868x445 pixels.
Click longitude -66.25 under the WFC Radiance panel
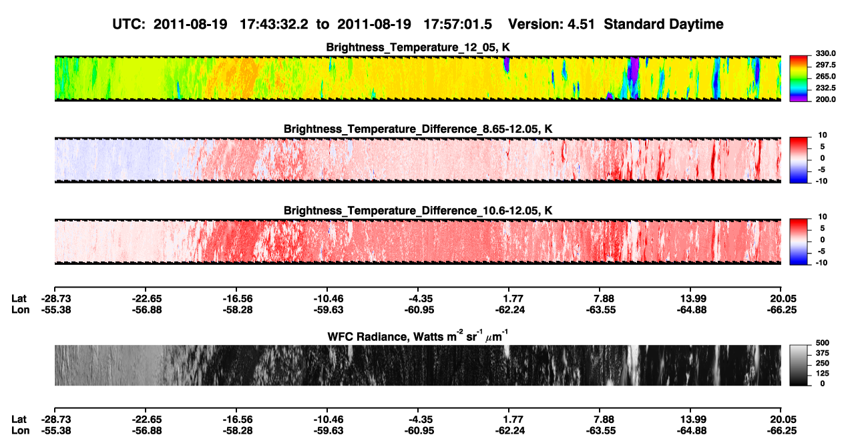click(x=781, y=431)
